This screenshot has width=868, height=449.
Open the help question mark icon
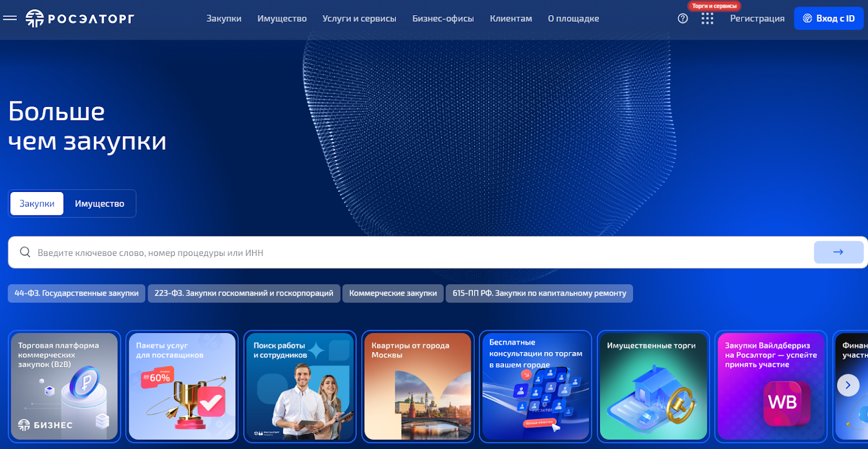pos(683,18)
